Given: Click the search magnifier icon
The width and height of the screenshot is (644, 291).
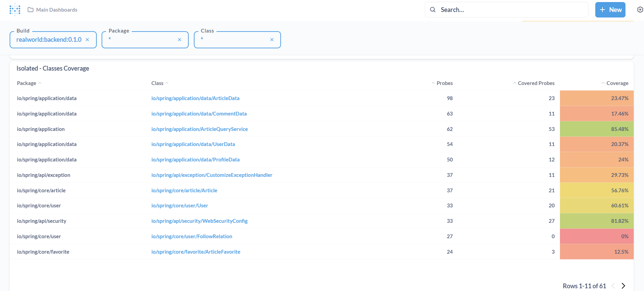Looking at the screenshot, I should click(433, 10).
